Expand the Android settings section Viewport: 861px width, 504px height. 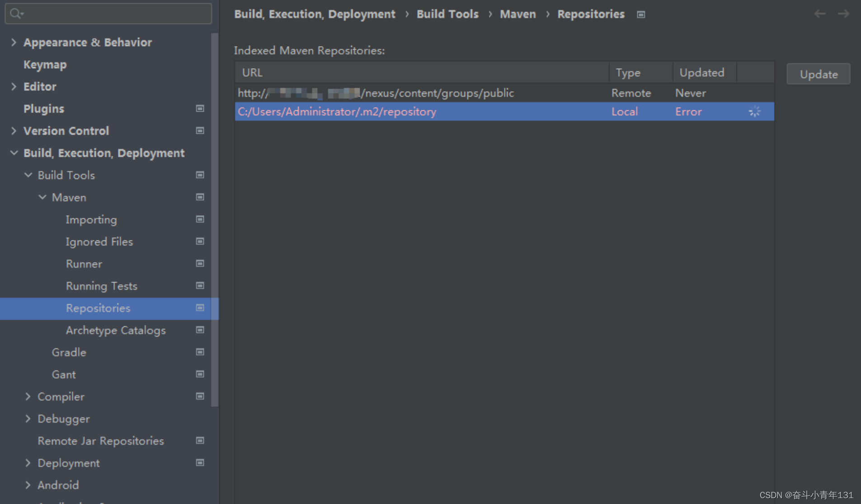click(x=28, y=485)
